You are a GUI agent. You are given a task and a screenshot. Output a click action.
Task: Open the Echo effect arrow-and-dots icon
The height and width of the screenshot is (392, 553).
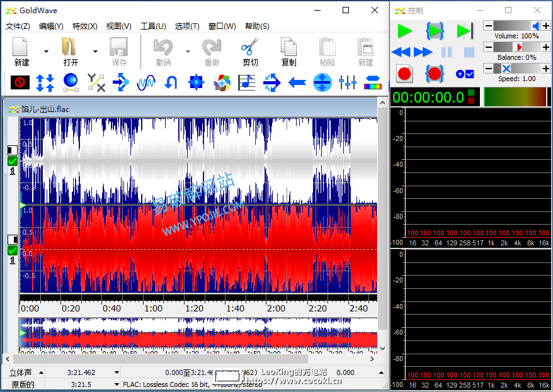point(121,83)
